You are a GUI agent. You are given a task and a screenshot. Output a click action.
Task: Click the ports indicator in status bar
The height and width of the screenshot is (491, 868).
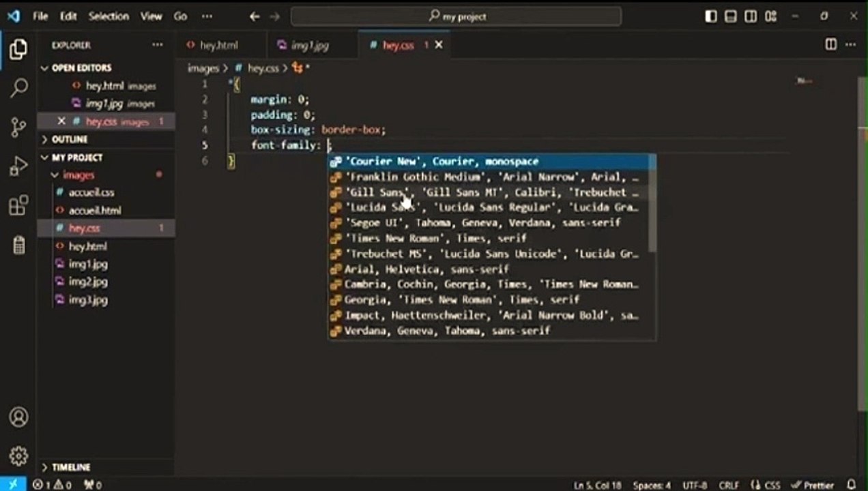coord(92,485)
